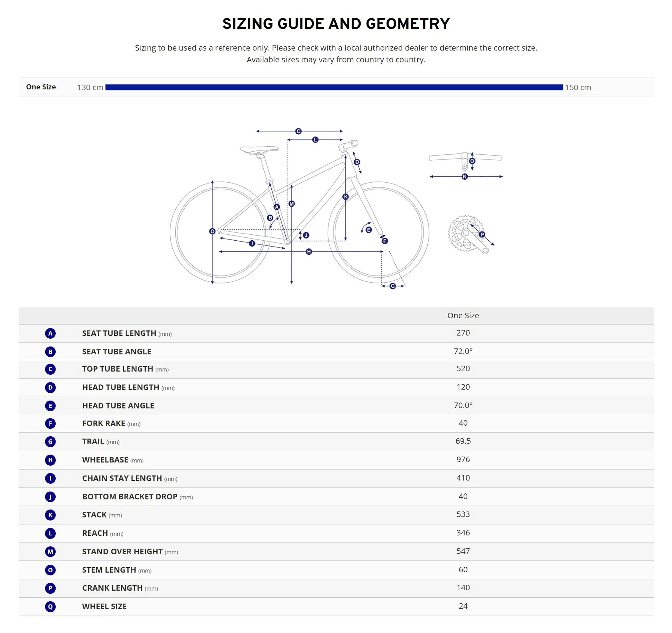Click the A badge beside Seat Tube Length row
This screenshot has height=633, width=672.
pos(50,333)
